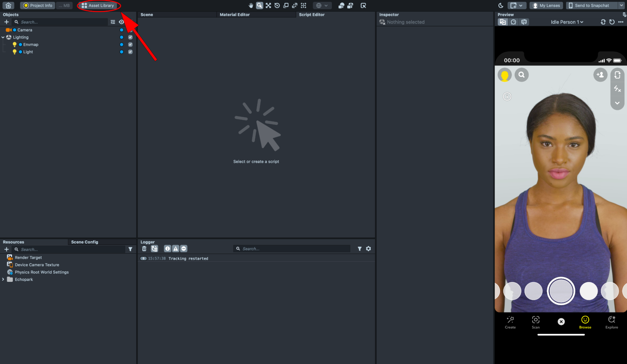627x364 pixels.
Task: Clear the Logger with trash icon
Action: pyautogui.click(x=144, y=249)
